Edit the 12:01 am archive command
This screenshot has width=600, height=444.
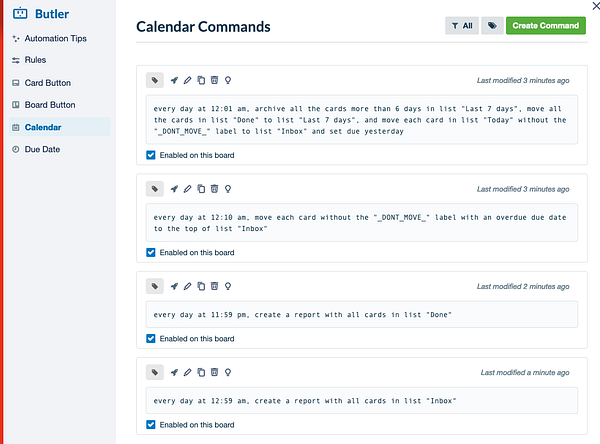pyautogui.click(x=187, y=80)
